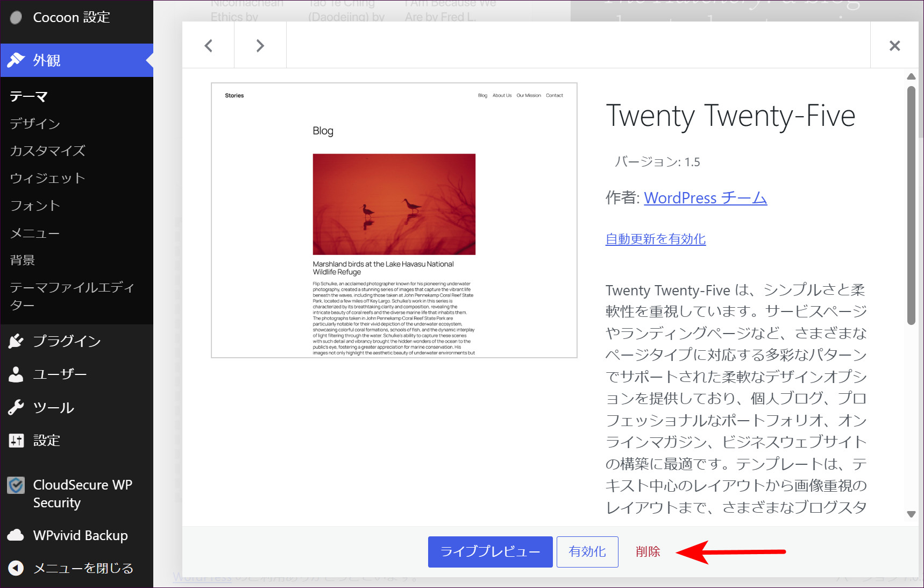Click the vertical scrollbar thumb
924x588 pixels.
click(911, 206)
